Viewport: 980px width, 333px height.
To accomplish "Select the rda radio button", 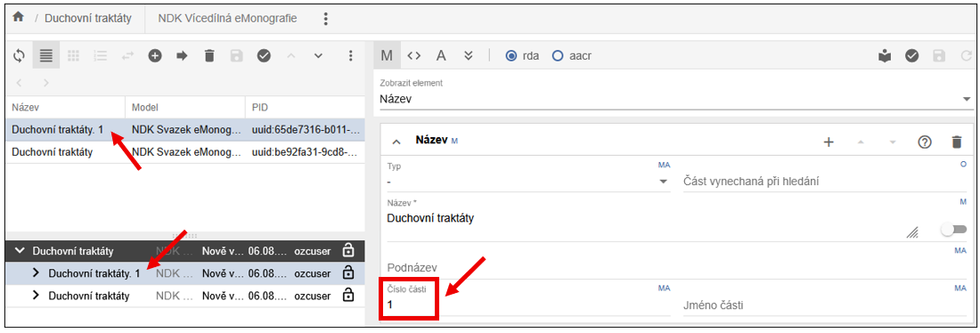I will [x=511, y=55].
